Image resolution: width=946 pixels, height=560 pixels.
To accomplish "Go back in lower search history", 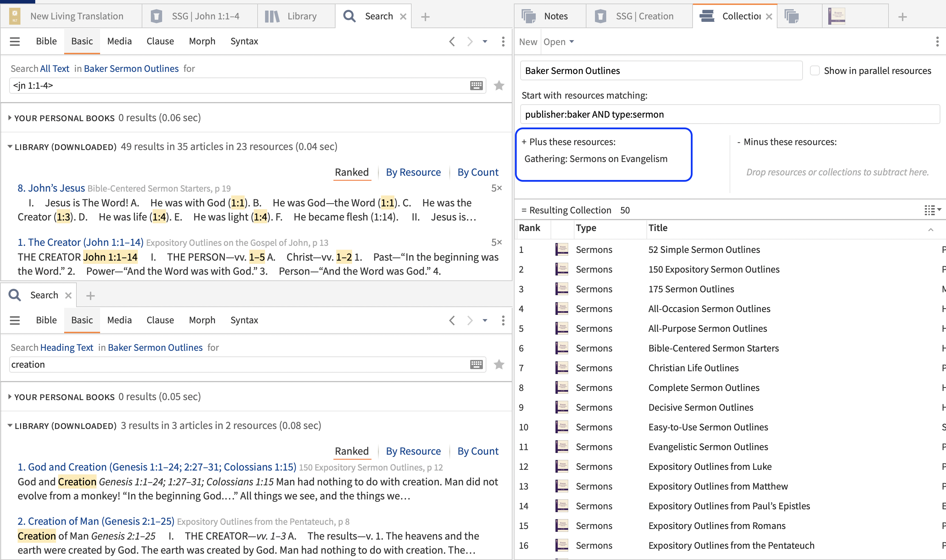I will click(x=451, y=320).
